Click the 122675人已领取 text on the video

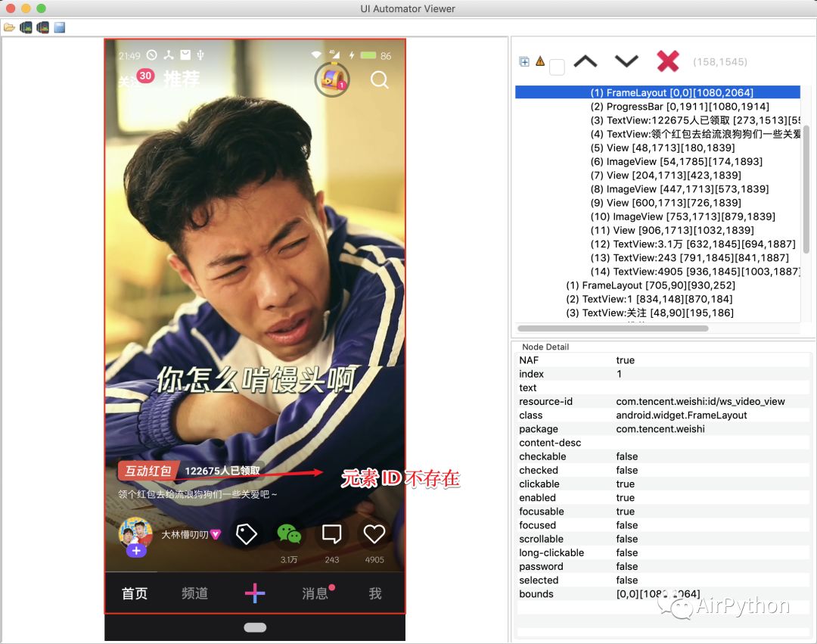pyautogui.click(x=222, y=471)
